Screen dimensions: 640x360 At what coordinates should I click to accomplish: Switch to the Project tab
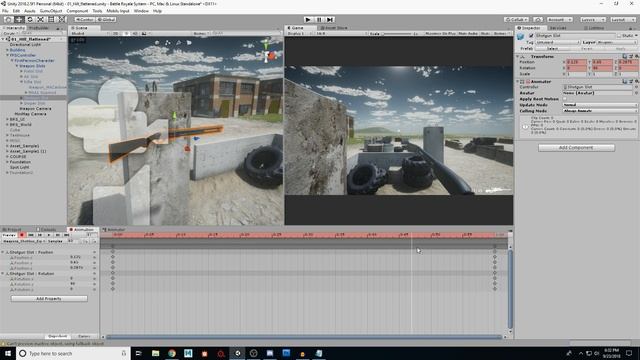(x=12, y=230)
